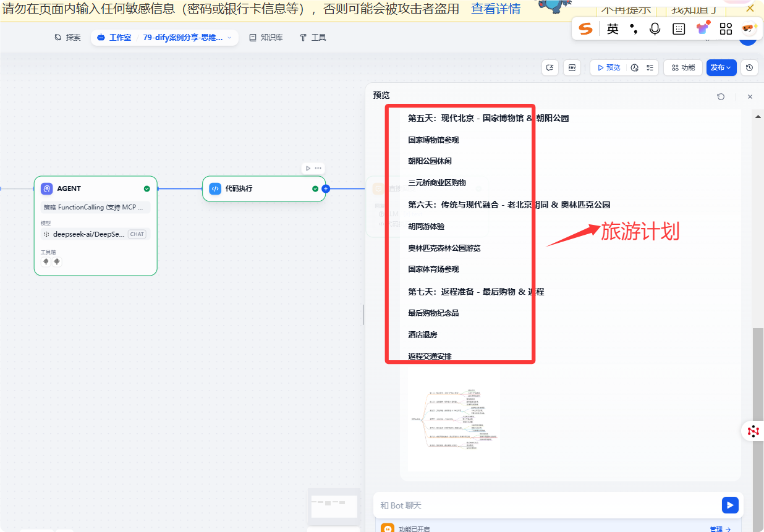This screenshot has height=532, width=764.
Task: Open the version history icon
Action: 749,67
